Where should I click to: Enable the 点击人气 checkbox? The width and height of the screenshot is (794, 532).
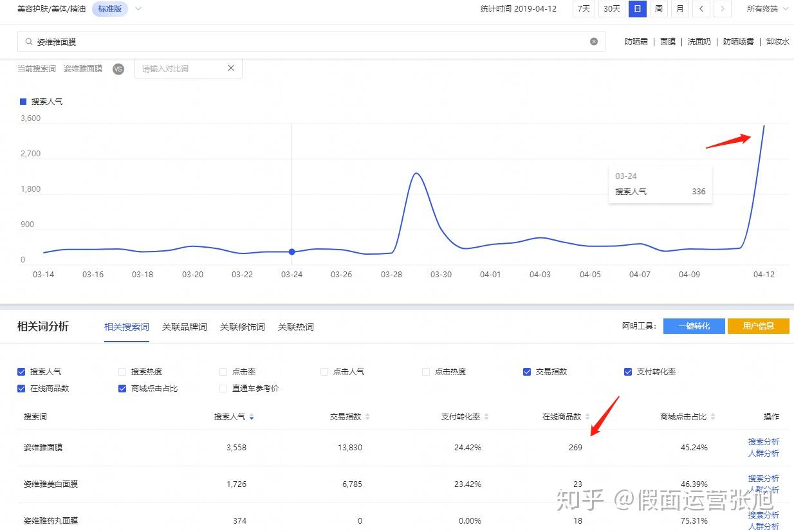(x=324, y=372)
